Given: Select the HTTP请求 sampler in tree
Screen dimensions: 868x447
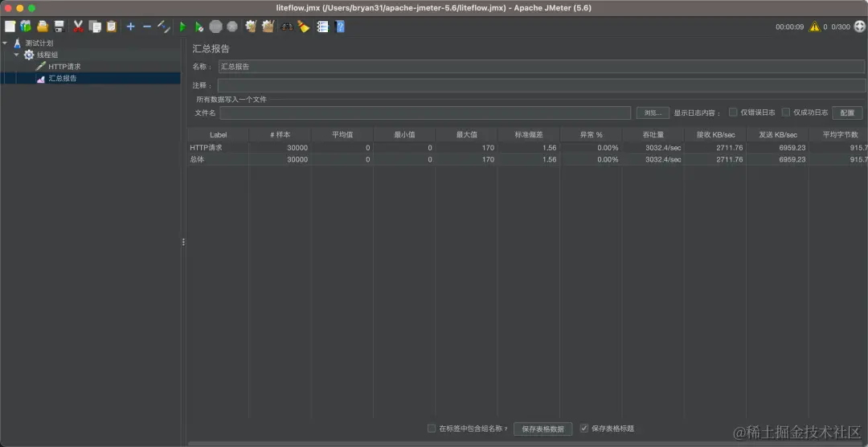Looking at the screenshot, I should pyautogui.click(x=65, y=67).
